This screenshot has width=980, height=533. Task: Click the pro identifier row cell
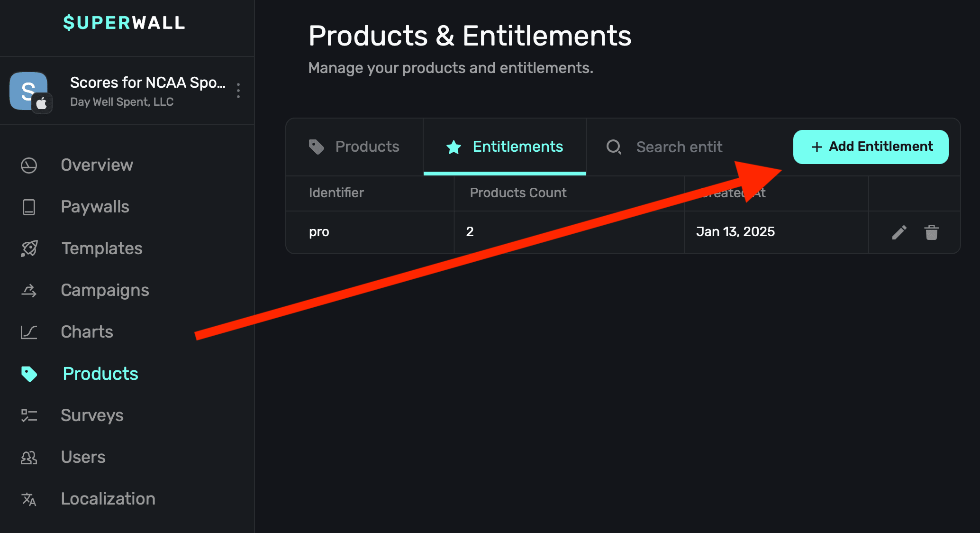click(319, 232)
